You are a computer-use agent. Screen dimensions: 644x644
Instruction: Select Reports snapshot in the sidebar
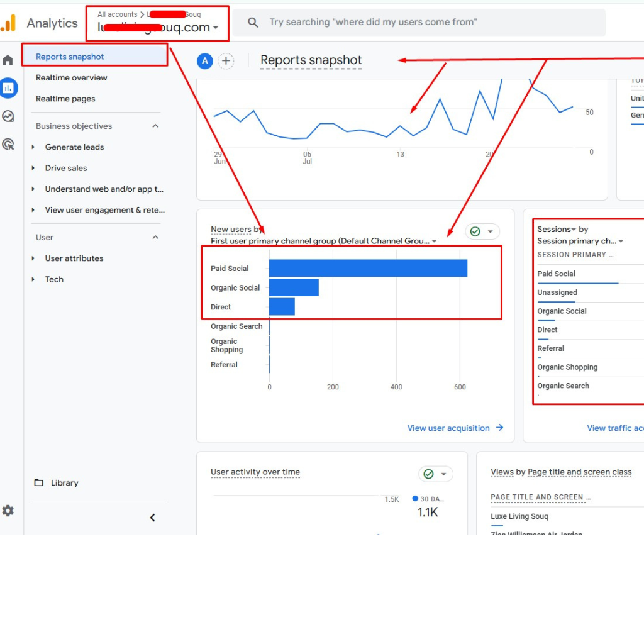[x=71, y=56]
